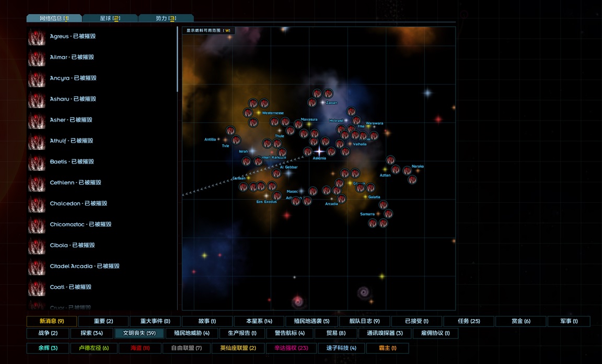Toggle the 文明丧失 (59) filter off

click(139, 333)
